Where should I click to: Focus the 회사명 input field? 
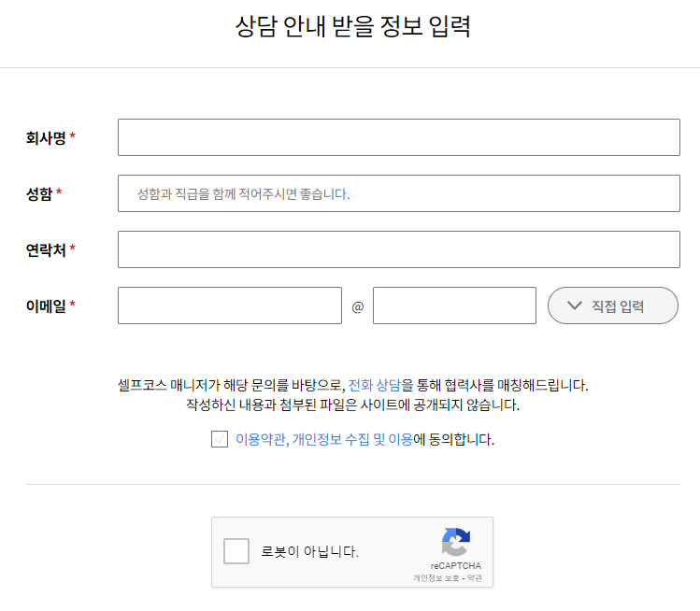[399, 137]
